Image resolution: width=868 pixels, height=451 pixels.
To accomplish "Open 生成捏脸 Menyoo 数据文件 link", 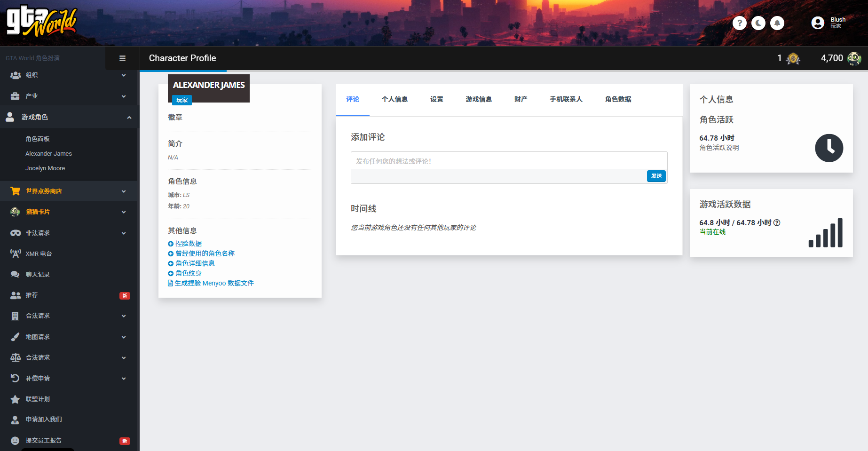I will tap(211, 283).
